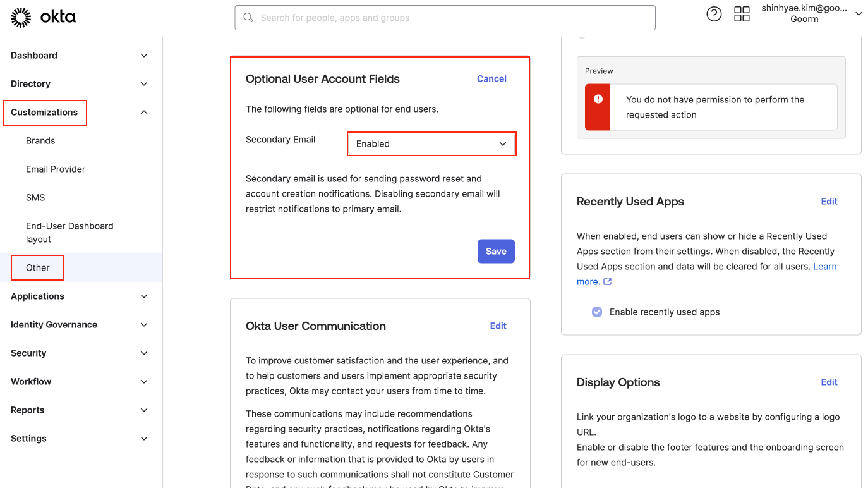Go to End-User Dashboard layout
The width and height of the screenshot is (868, 488).
pyautogui.click(x=69, y=233)
